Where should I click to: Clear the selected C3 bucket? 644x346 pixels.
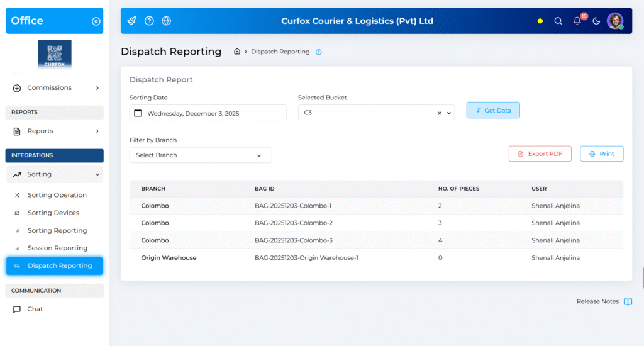click(440, 113)
